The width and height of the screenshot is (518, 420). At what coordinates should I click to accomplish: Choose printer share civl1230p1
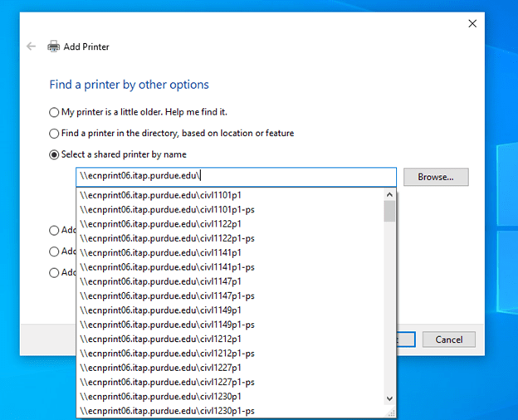tap(230, 397)
